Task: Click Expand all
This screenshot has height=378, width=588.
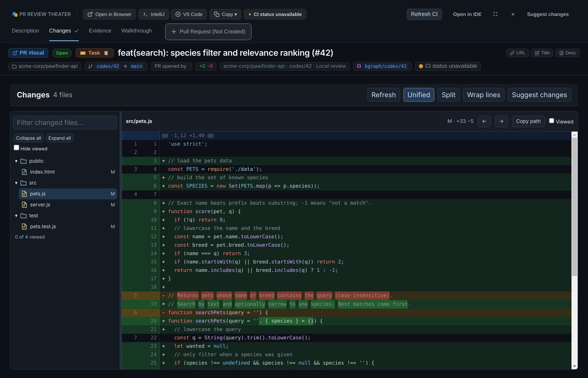Action: pos(60,138)
